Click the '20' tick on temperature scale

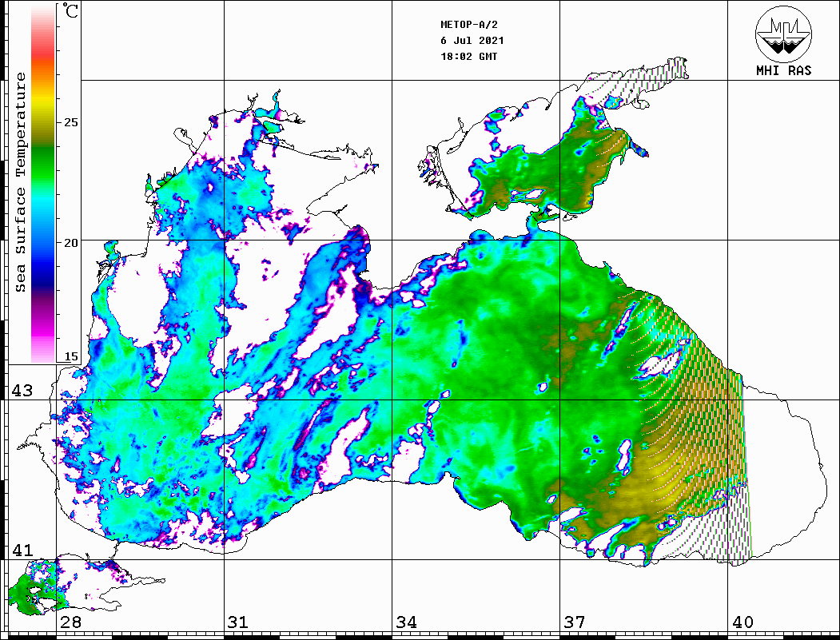(x=70, y=243)
